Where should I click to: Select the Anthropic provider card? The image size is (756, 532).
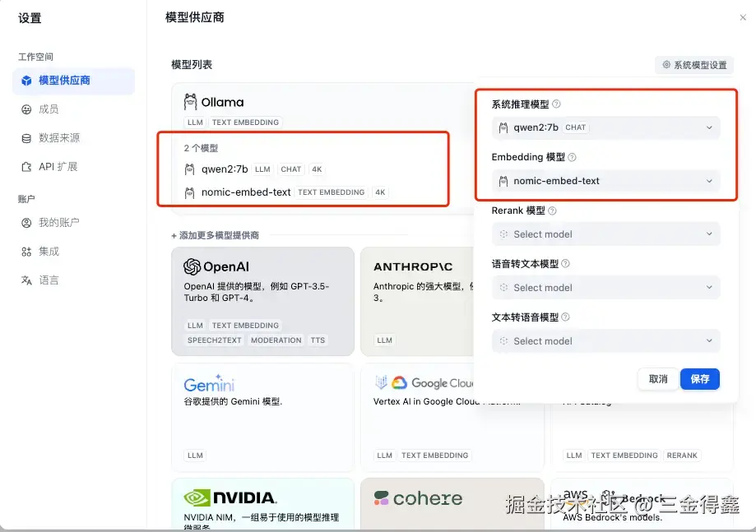point(417,302)
